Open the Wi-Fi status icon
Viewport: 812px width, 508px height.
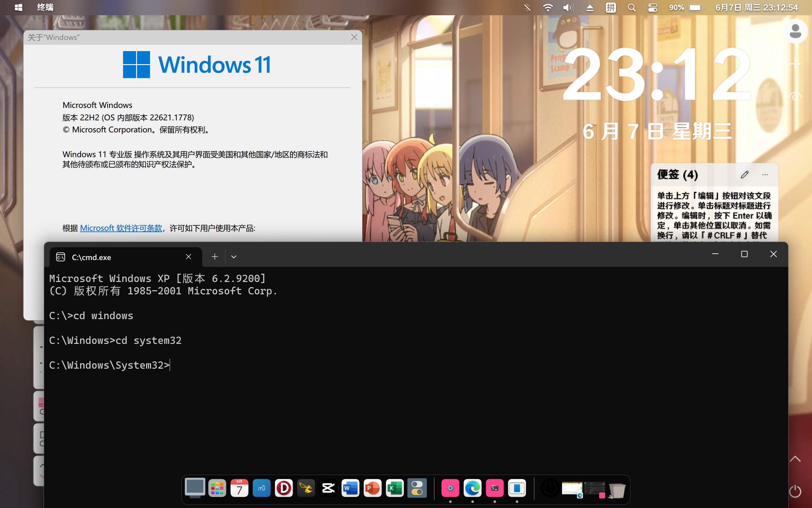click(547, 7)
